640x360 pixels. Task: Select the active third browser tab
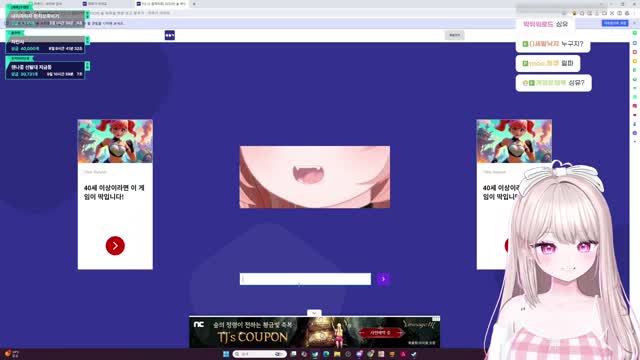[162, 4]
